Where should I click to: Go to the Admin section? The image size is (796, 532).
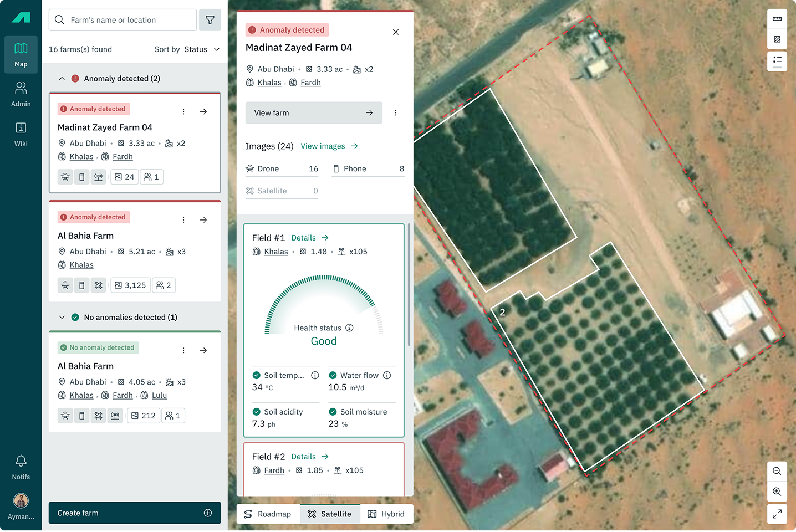pyautogui.click(x=21, y=94)
